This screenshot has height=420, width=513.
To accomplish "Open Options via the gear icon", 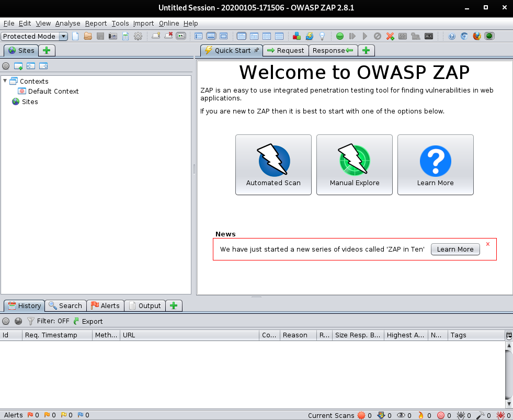I will tap(138, 36).
